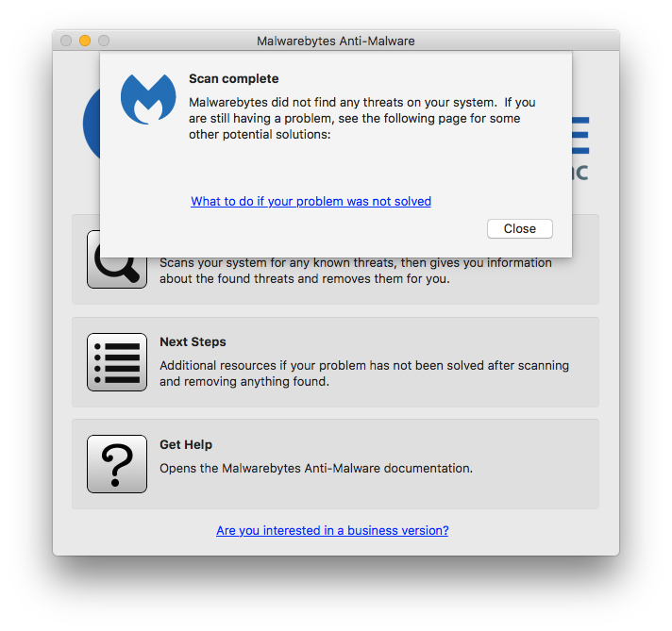Click the Malwarebytes Anti-Malware title bar

coord(336,41)
